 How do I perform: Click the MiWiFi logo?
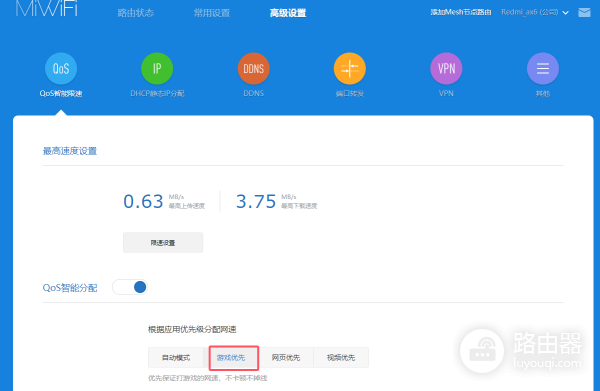tap(47, 8)
